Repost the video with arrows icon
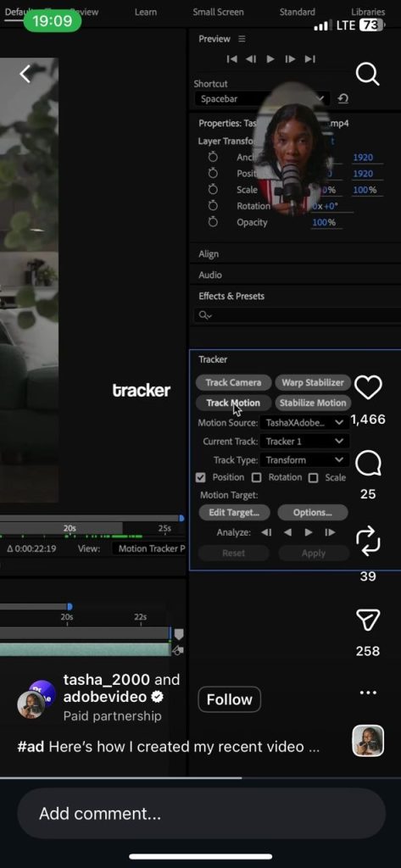 point(368,541)
